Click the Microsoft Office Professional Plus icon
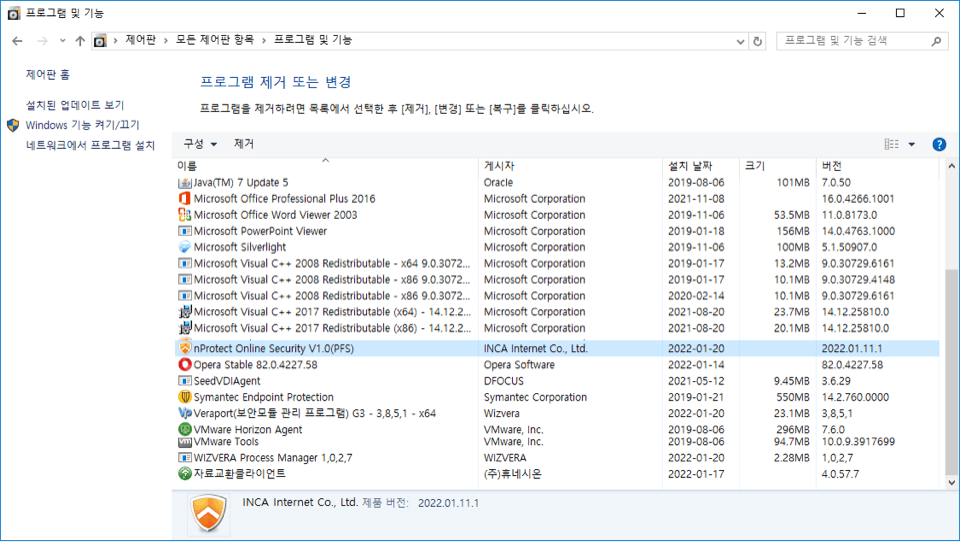Screen dimensions: 960x542 tap(184, 199)
